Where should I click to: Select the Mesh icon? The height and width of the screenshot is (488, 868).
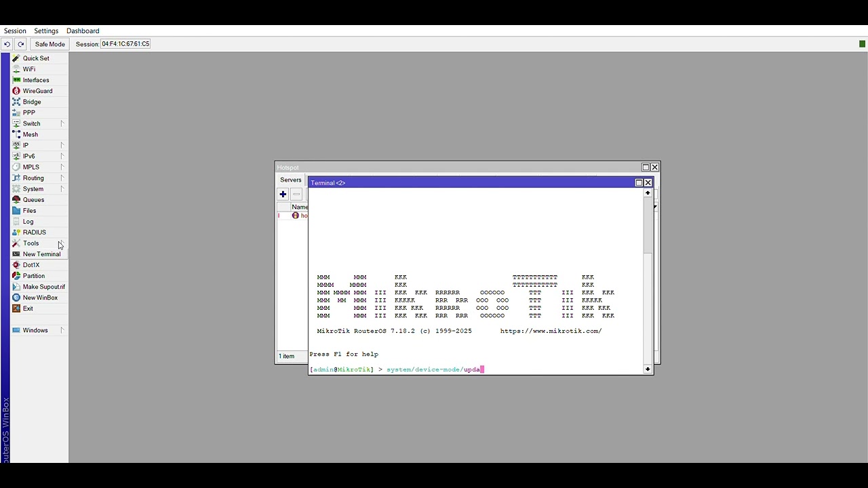[16, 134]
